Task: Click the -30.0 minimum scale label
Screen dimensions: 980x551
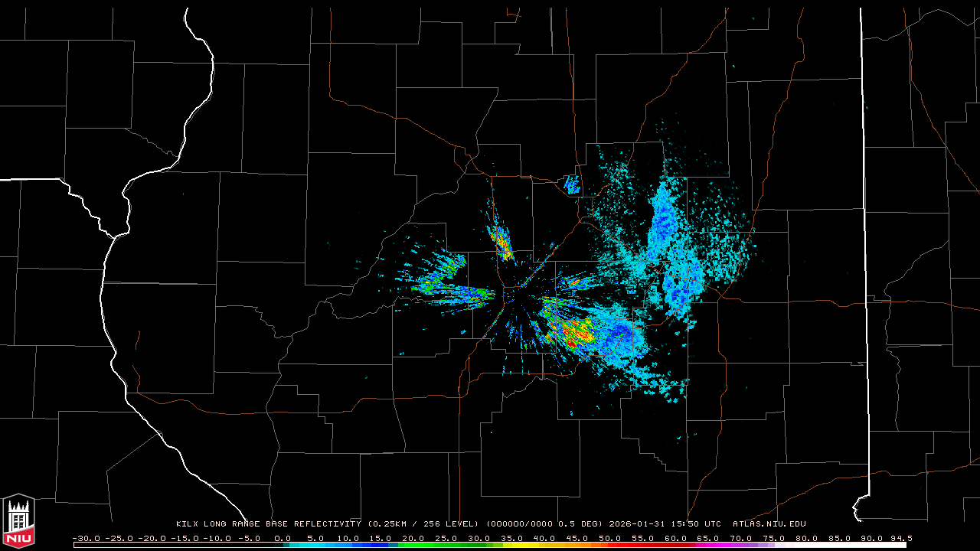Action: pos(85,538)
